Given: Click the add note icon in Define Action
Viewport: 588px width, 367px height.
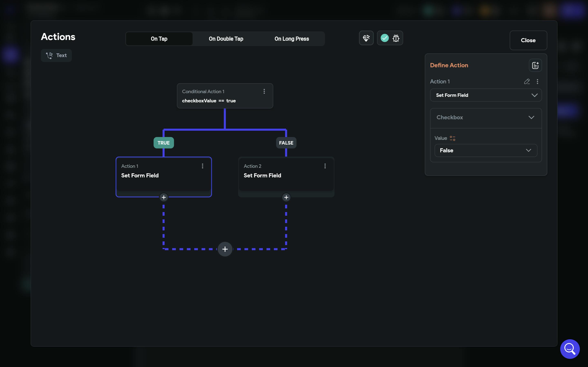Looking at the screenshot, I should [535, 65].
